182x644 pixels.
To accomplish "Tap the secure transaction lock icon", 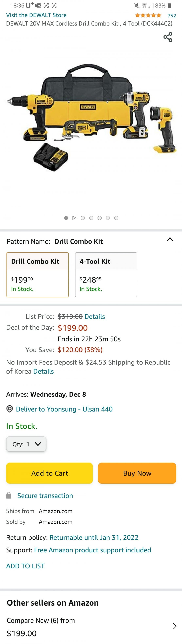I will point(9,495).
